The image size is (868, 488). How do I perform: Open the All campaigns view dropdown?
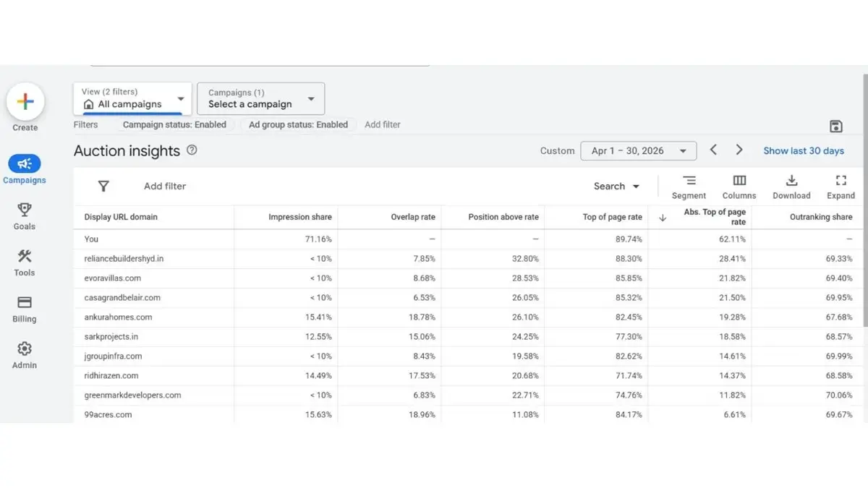click(x=132, y=98)
